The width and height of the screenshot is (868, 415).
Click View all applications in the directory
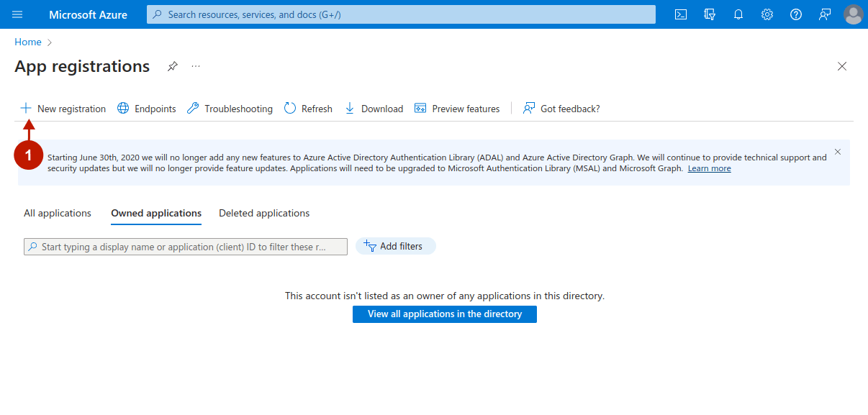444,314
